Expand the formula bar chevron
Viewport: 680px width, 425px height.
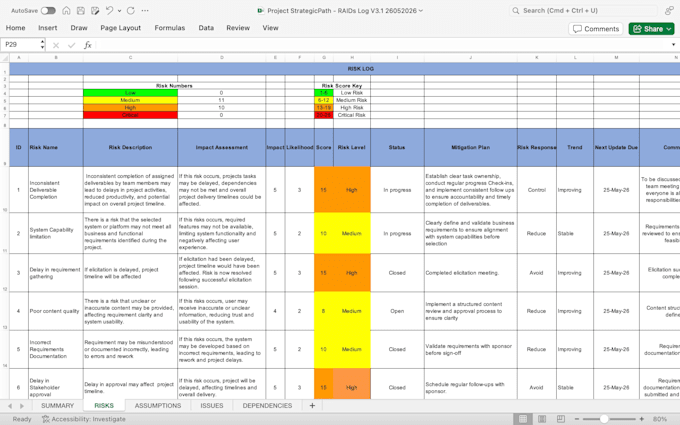[x=673, y=45]
